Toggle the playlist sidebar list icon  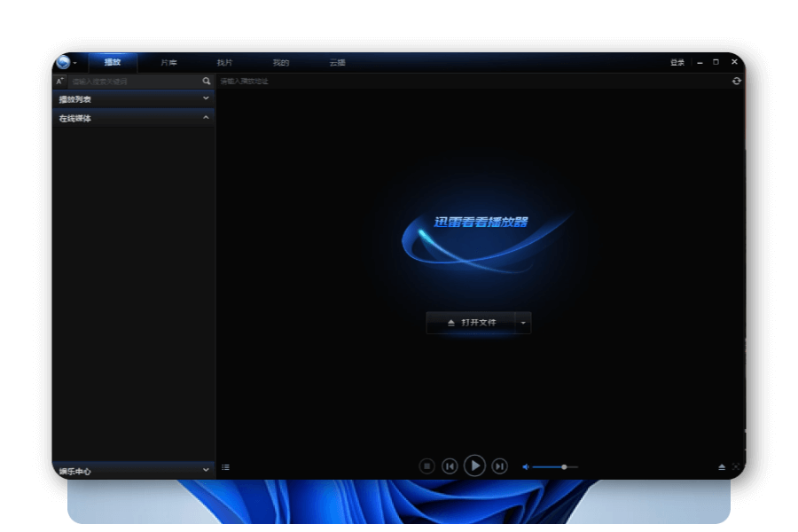tap(225, 467)
